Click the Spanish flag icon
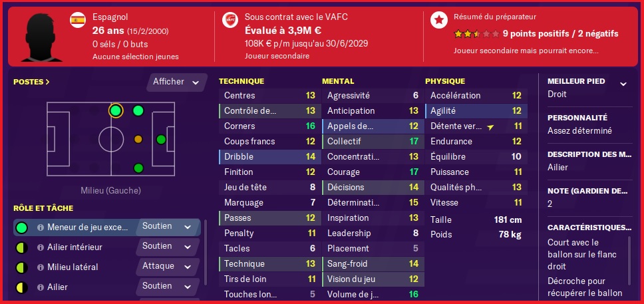Screen dimensions: 644x304 click(x=78, y=20)
